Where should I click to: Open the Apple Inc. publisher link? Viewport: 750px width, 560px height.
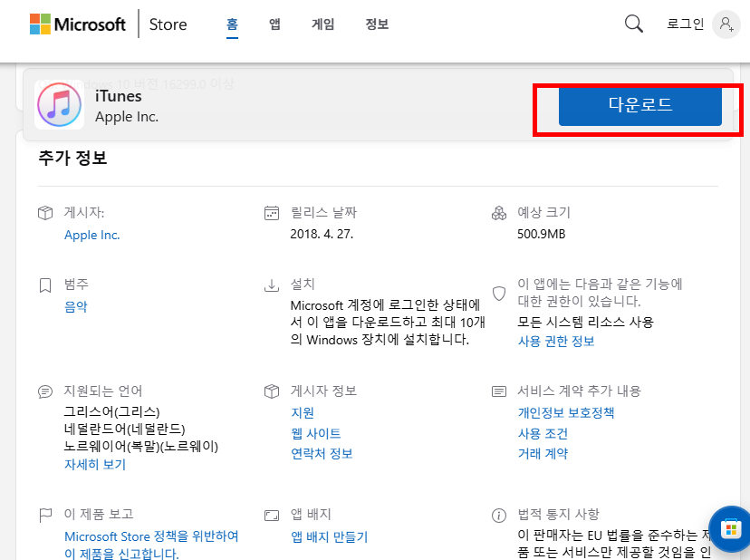click(x=91, y=235)
